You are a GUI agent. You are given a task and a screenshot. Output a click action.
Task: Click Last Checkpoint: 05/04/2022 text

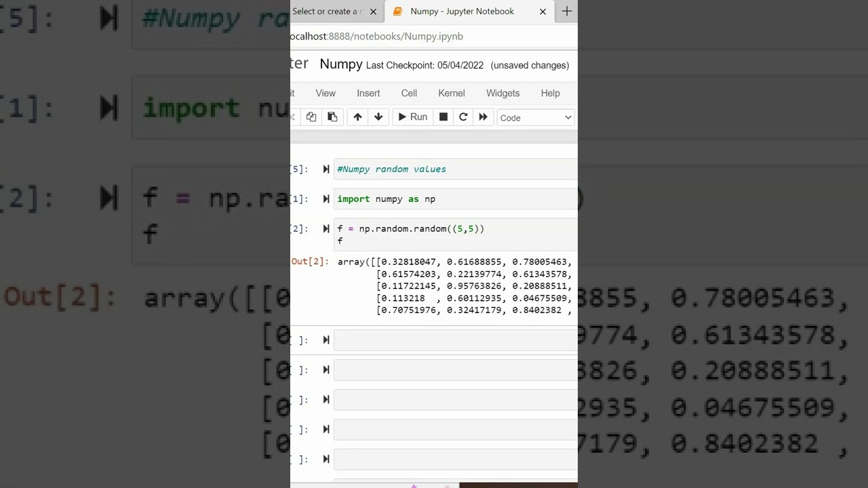tap(425, 65)
